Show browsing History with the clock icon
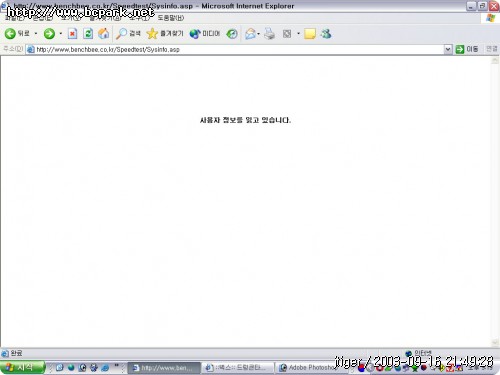The image size is (500, 375). point(232,33)
